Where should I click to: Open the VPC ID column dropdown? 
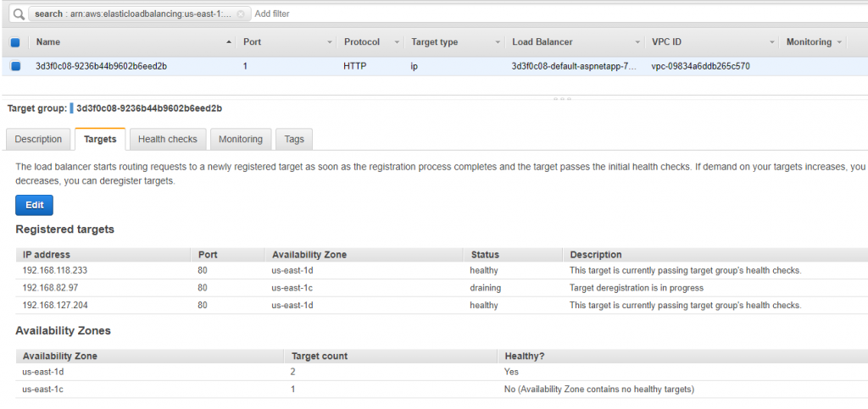pos(771,42)
